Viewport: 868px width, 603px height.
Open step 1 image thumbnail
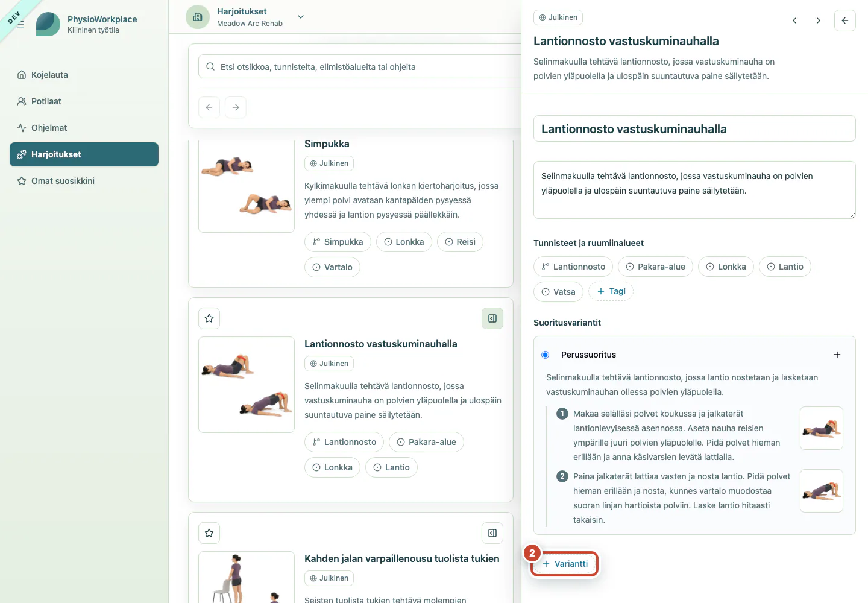point(822,428)
